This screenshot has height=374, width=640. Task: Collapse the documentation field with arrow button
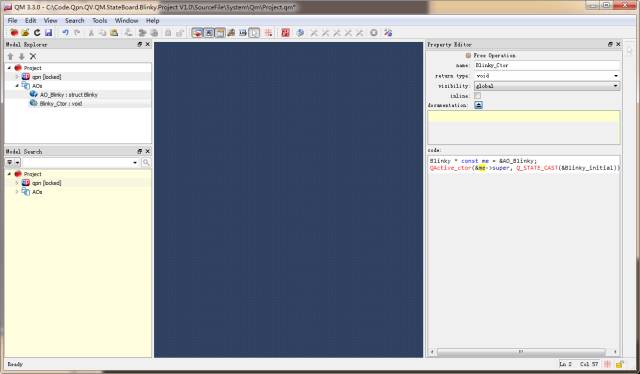point(478,105)
